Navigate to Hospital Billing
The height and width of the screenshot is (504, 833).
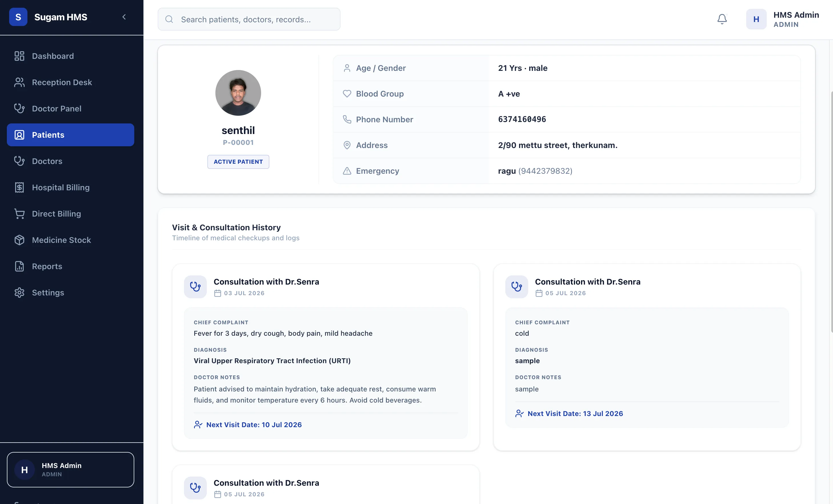click(70, 187)
